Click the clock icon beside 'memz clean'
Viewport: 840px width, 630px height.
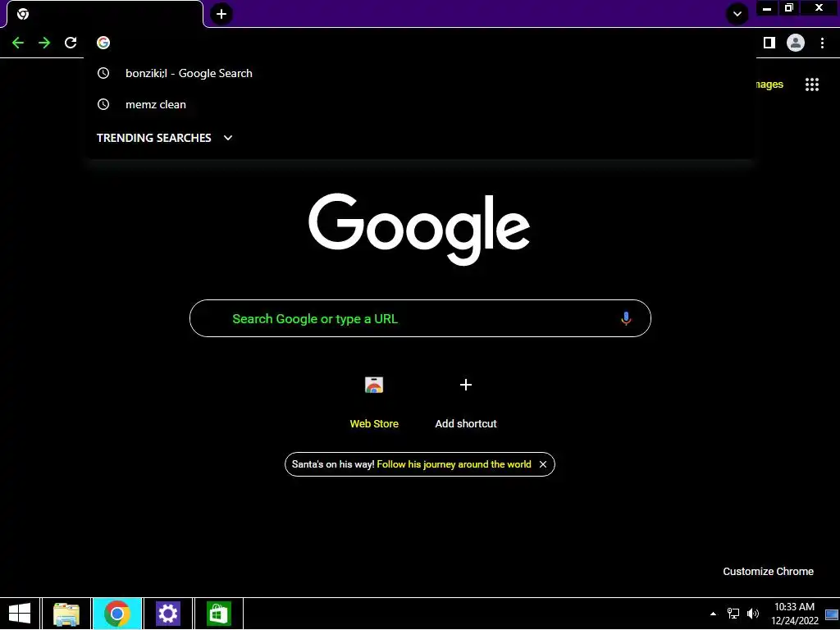(x=103, y=104)
